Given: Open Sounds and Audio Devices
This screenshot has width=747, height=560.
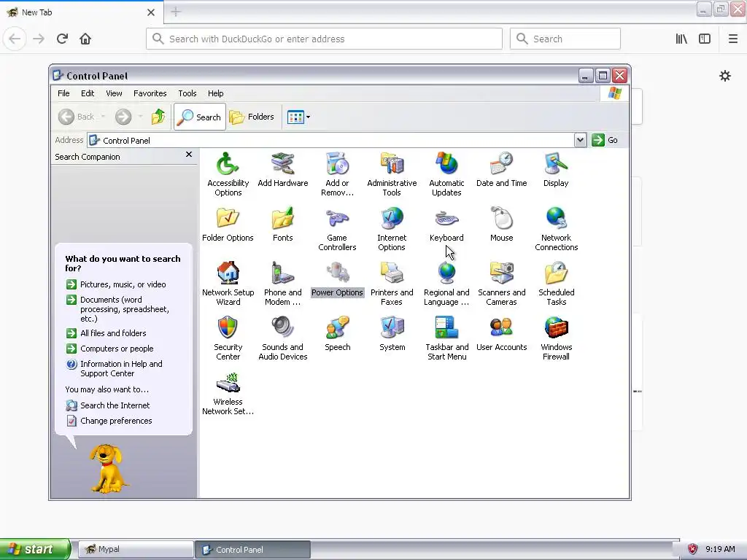Looking at the screenshot, I should 282,338.
